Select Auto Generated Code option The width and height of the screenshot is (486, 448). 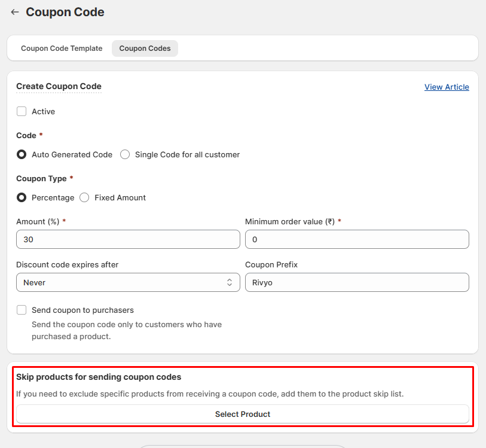[x=22, y=154]
